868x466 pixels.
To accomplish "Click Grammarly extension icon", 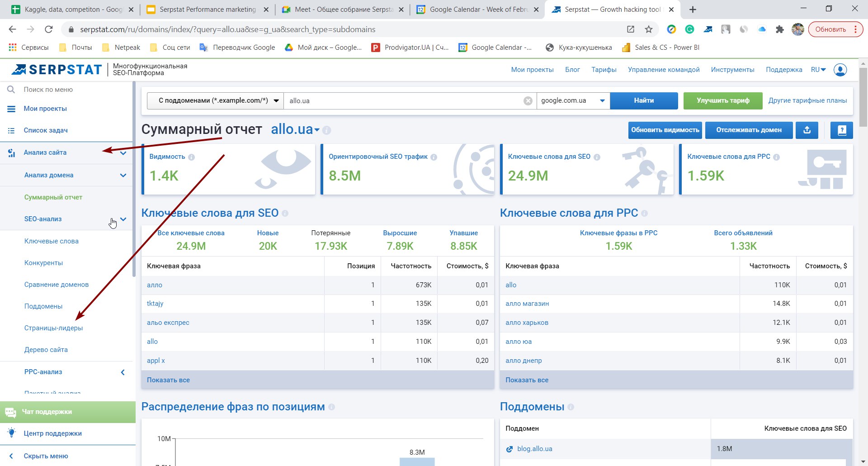I will 689,29.
